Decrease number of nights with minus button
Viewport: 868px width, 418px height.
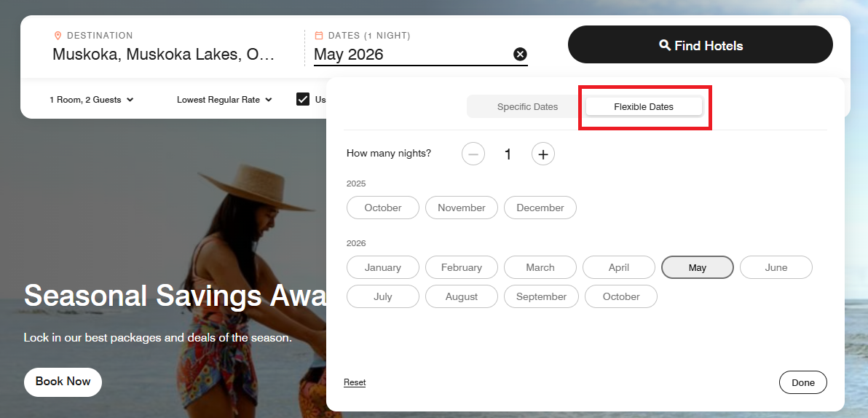[x=473, y=154]
